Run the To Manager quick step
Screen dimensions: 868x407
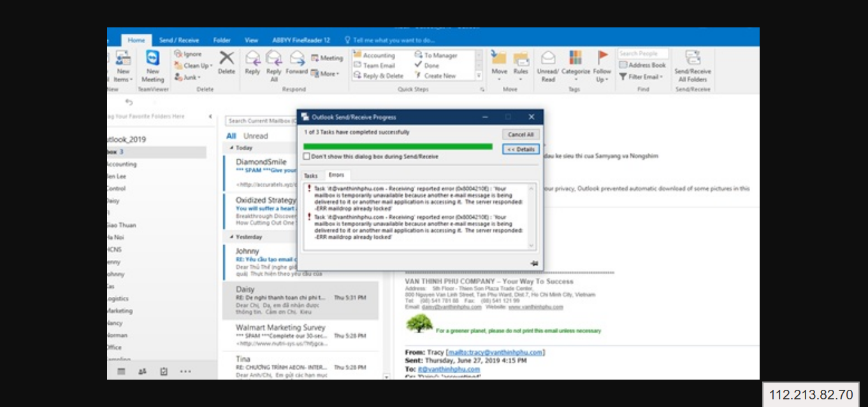click(x=436, y=55)
